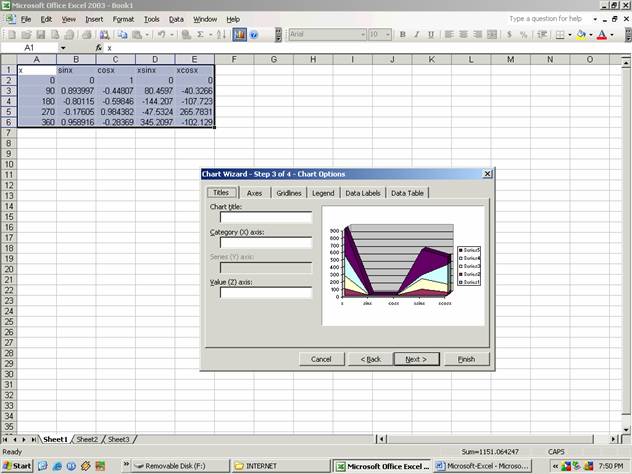Open the Insert menu
632x474 pixels.
[94, 19]
